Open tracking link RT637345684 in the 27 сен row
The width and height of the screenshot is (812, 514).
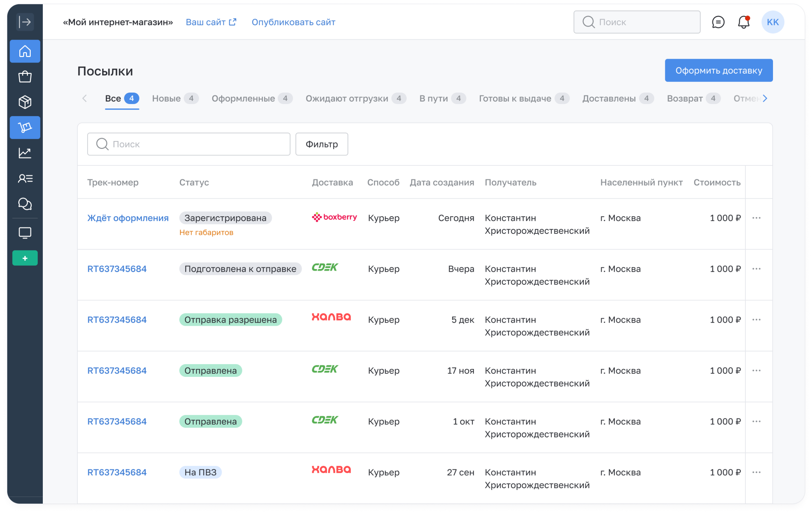click(117, 472)
